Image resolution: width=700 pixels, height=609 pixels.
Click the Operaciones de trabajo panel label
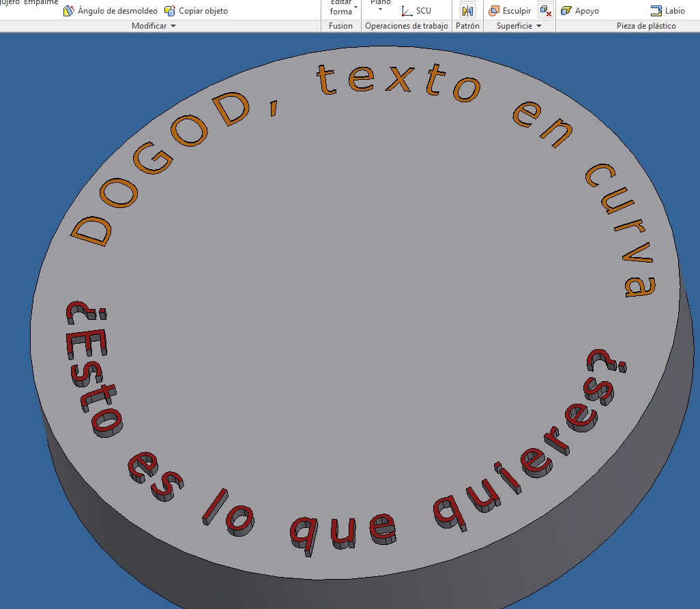click(x=407, y=26)
